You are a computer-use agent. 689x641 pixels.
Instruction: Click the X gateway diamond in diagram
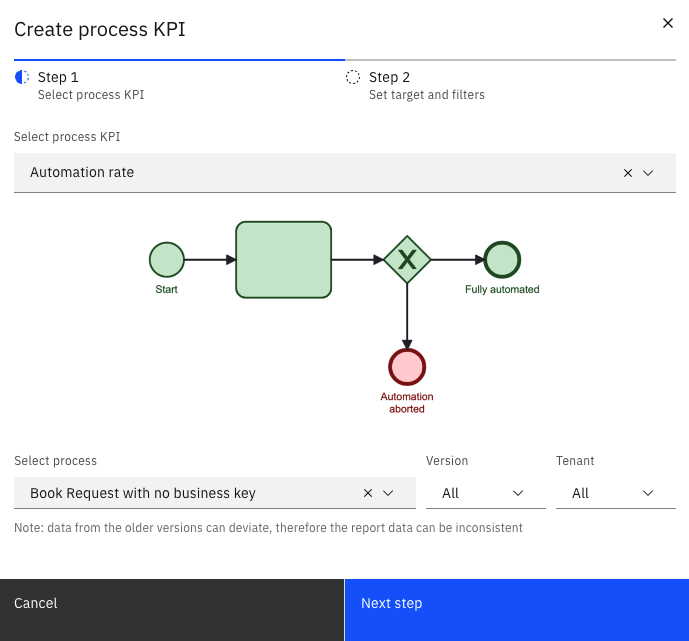point(407,260)
